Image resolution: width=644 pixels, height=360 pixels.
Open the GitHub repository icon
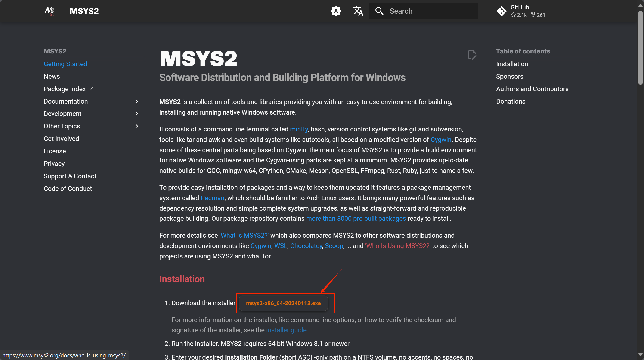click(501, 11)
